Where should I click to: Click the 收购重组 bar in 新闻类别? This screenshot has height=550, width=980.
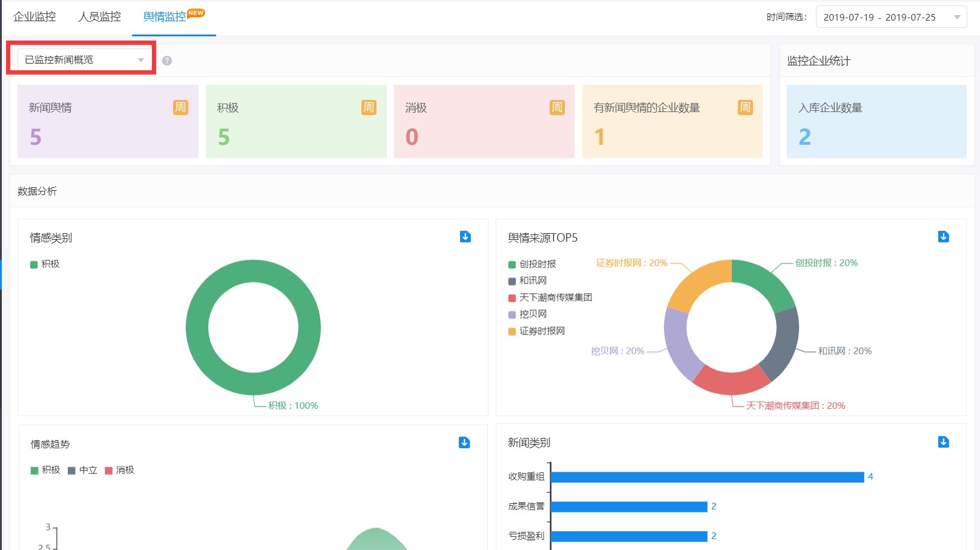(708, 477)
